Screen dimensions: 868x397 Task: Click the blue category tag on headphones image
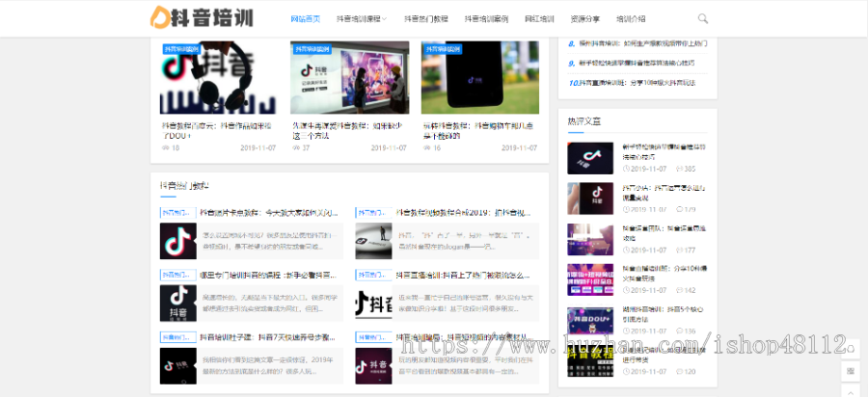(x=181, y=49)
